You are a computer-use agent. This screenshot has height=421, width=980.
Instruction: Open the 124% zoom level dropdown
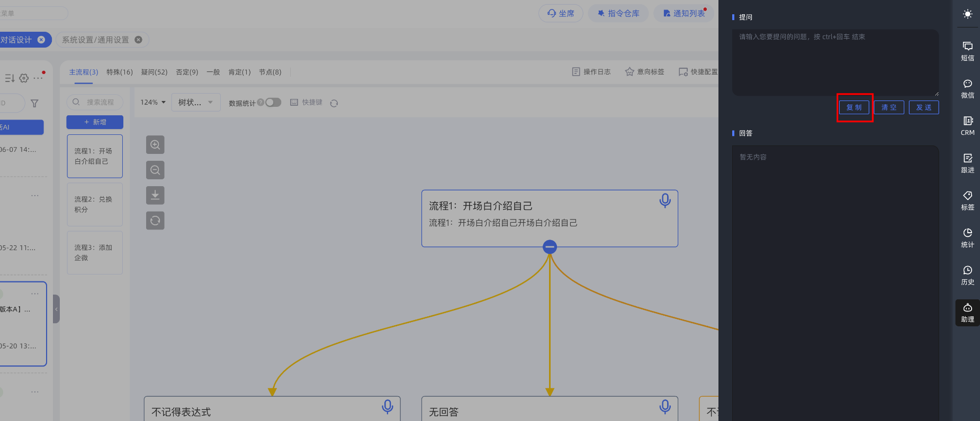coord(153,103)
